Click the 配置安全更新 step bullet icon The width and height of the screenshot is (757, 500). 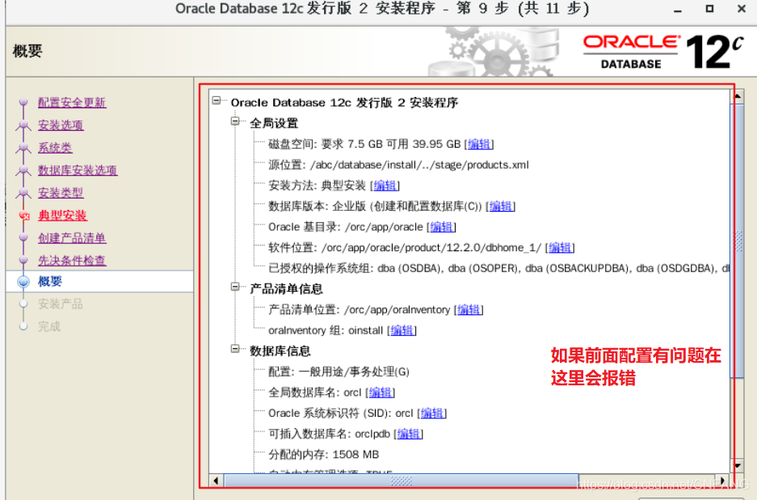pos(23,102)
